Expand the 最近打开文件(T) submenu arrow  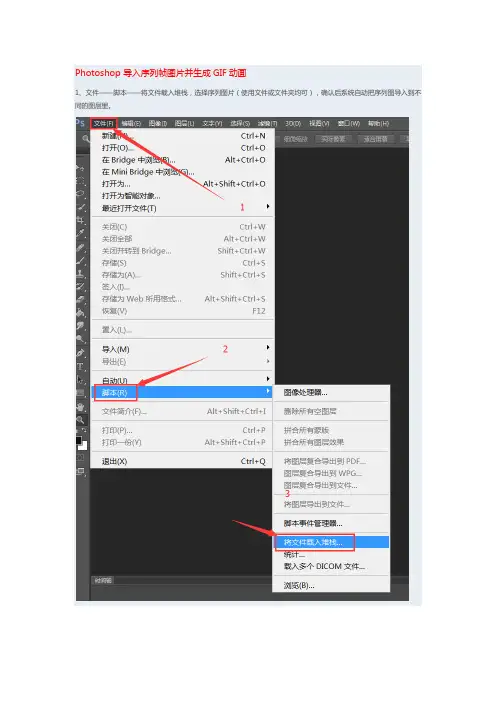point(268,206)
